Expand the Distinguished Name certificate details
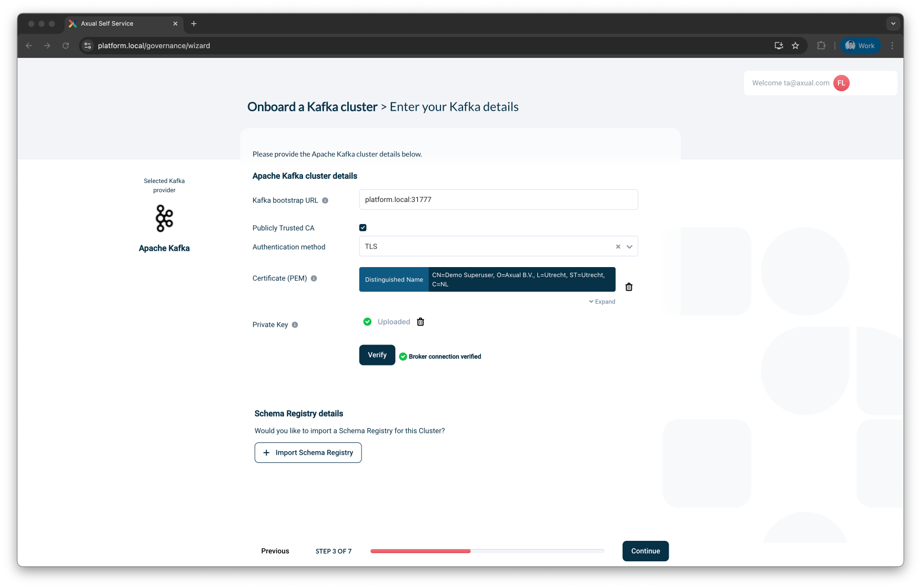Screen dimensions: 921x588 pyautogui.click(x=602, y=301)
